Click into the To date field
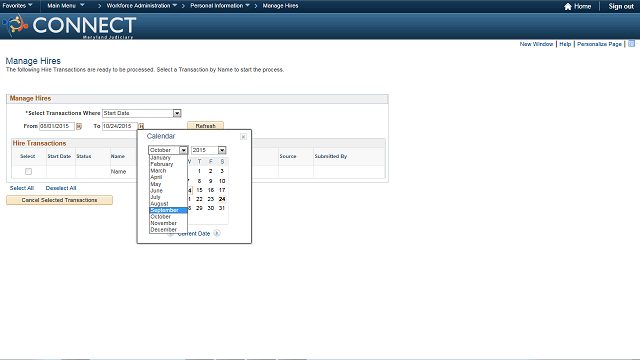The width and height of the screenshot is (640, 360). pyautogui.click(x=120, y=126)
